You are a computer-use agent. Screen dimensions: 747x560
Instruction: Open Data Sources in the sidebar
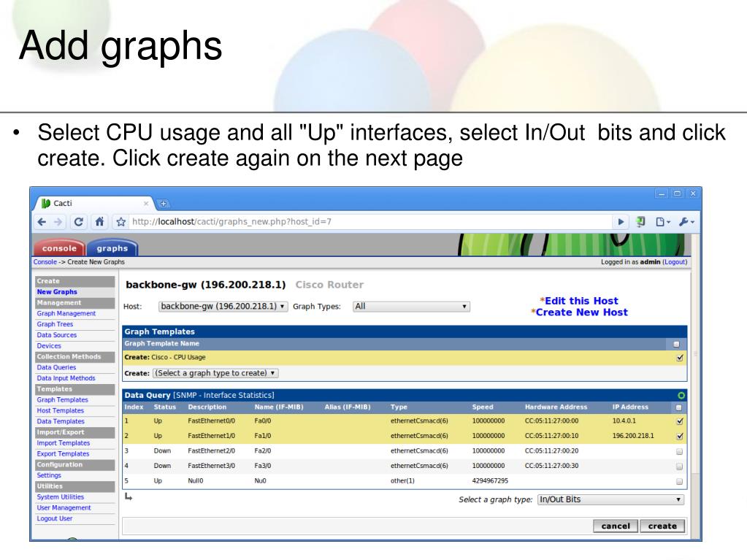tap(57, 335)
